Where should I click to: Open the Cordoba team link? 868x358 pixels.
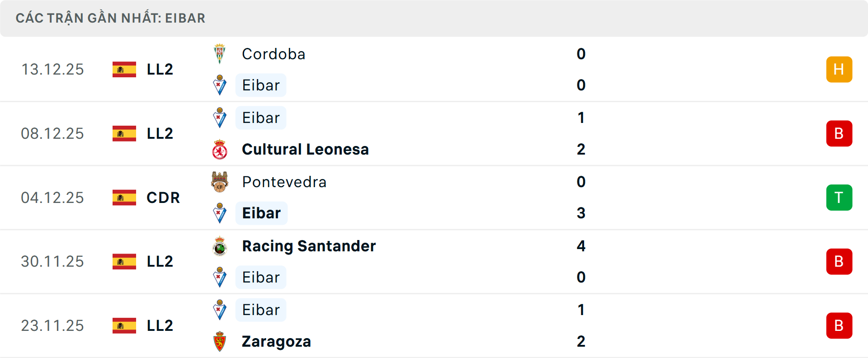click(274, 54)
